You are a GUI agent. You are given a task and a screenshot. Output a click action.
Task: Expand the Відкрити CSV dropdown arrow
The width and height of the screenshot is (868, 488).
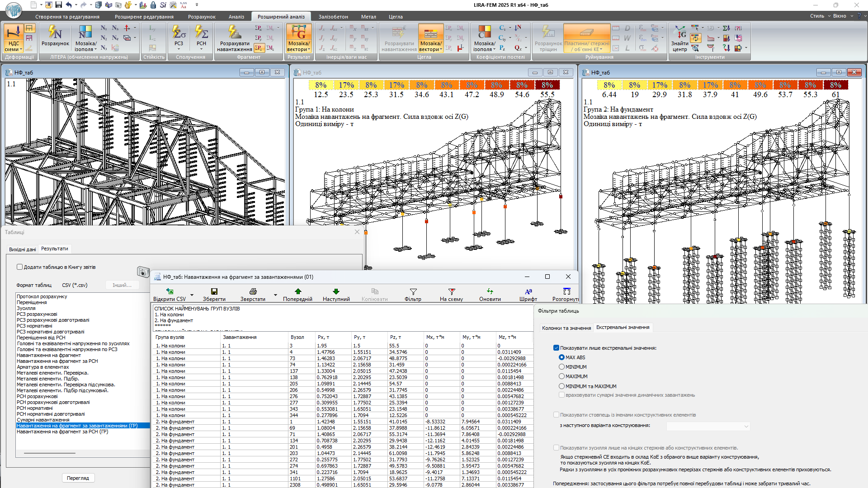(192, 295)
